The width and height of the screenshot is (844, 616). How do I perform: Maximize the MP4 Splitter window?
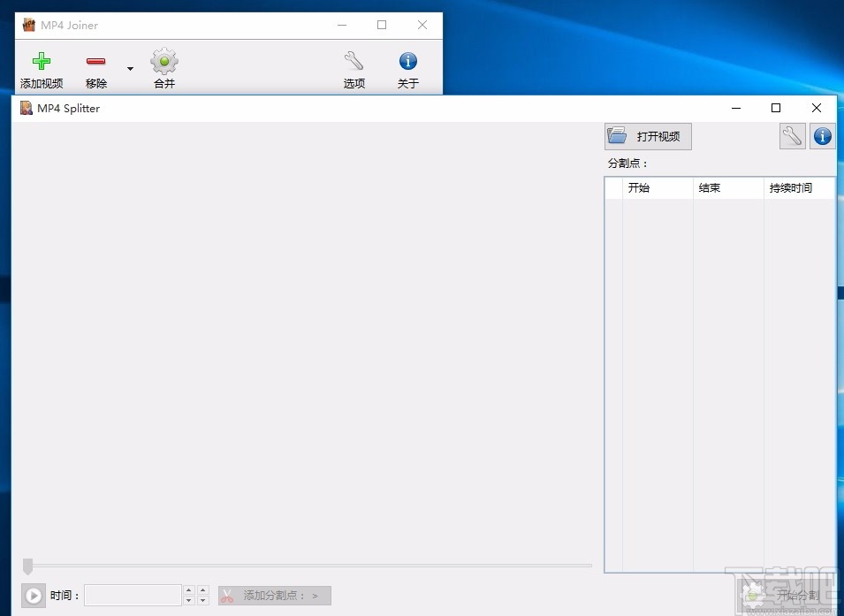pos(776,108)
